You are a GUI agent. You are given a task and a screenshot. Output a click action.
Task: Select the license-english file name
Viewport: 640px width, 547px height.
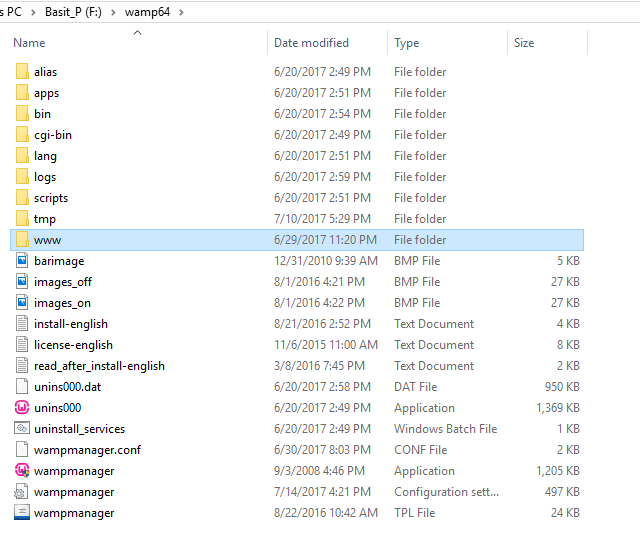[x=73, y=345]
